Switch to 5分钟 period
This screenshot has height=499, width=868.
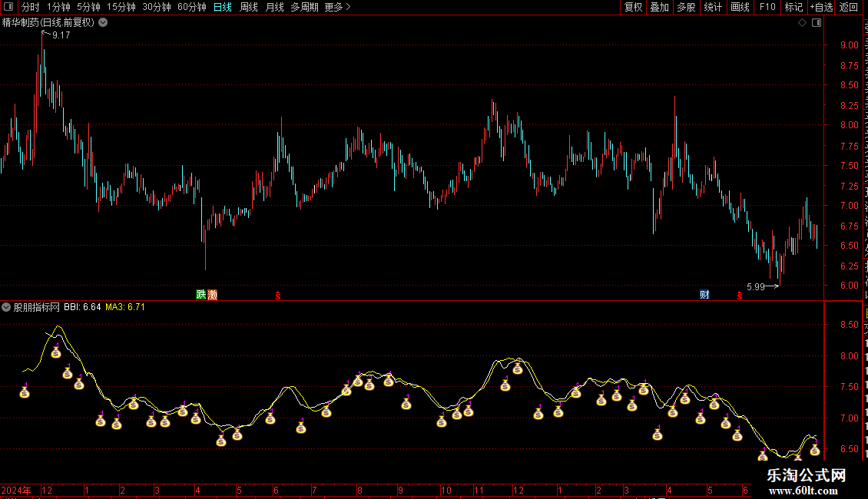[x=88, y=7]
